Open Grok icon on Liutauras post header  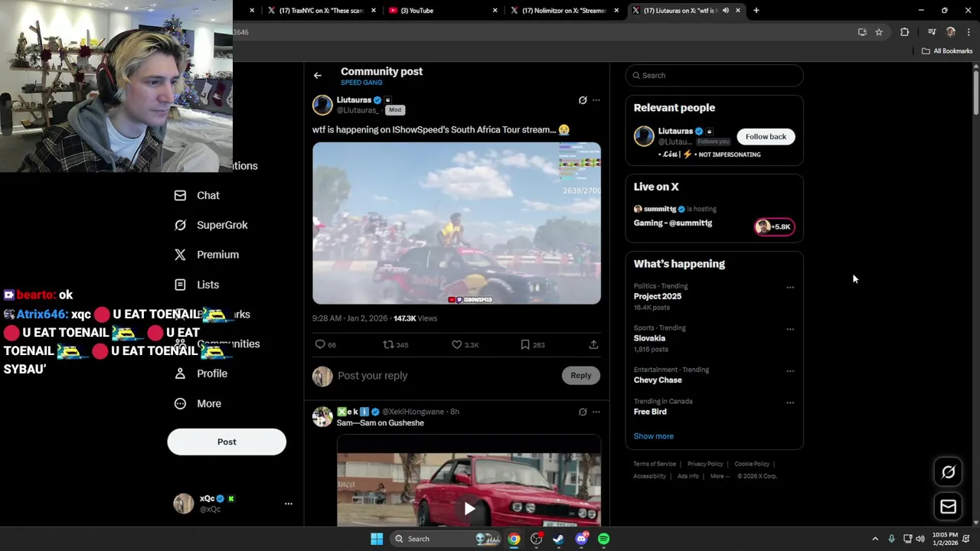(583, 100)
